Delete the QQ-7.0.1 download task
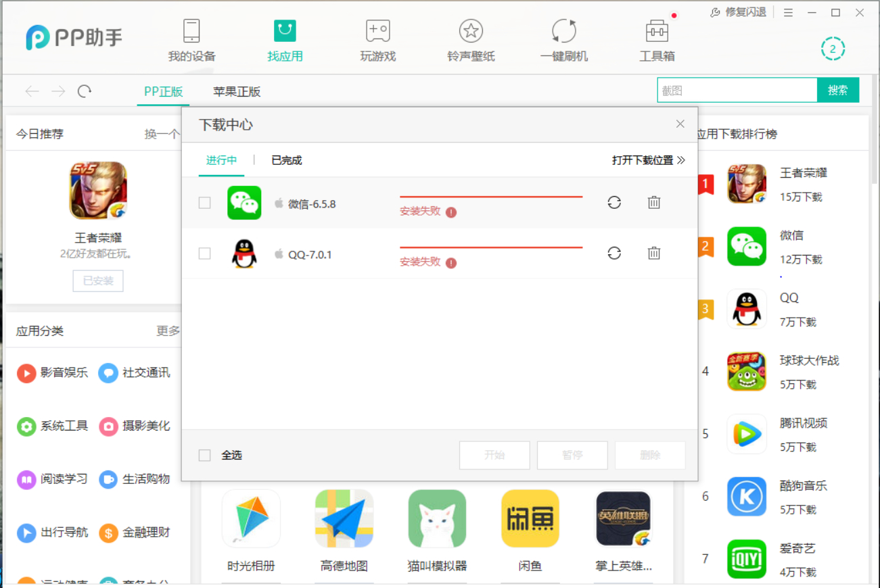880x588 pixels. click(653, 253)
